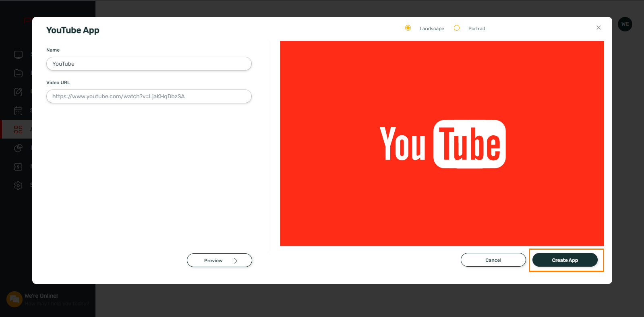This screenshot has width=644, height=317.
Task: Click the 'YouTube App' dialog title
Action: 73,30
